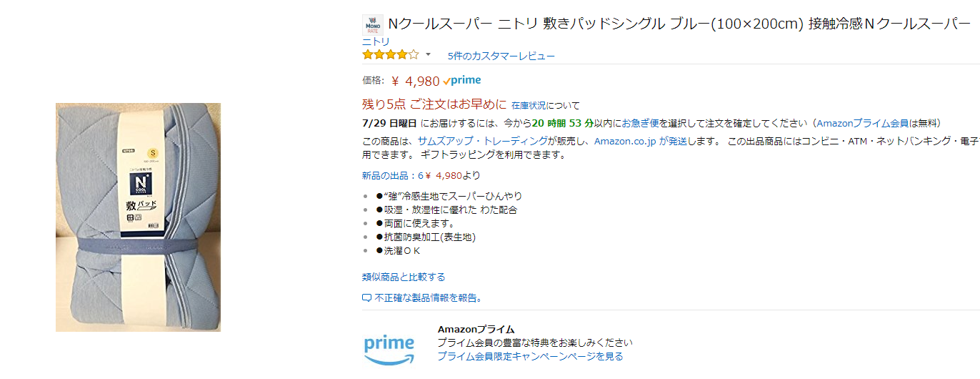Open seller サムズアップ・トレーディング link
The width and height of the screenshot is (980, 379).
click(x=483, y=141)
